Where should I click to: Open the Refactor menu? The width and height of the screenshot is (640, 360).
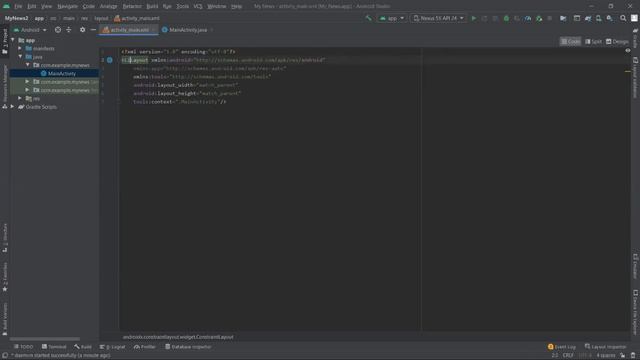(x=132, y=7)
